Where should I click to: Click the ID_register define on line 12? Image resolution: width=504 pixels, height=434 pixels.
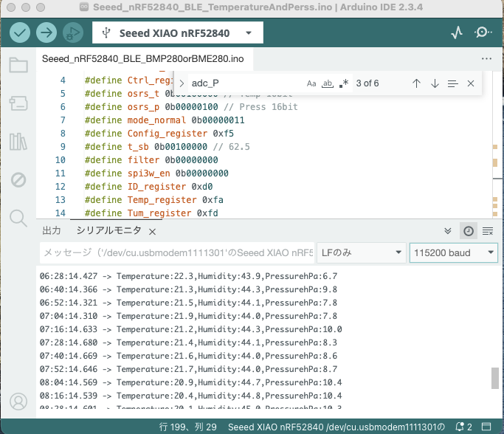coord(148,187)
